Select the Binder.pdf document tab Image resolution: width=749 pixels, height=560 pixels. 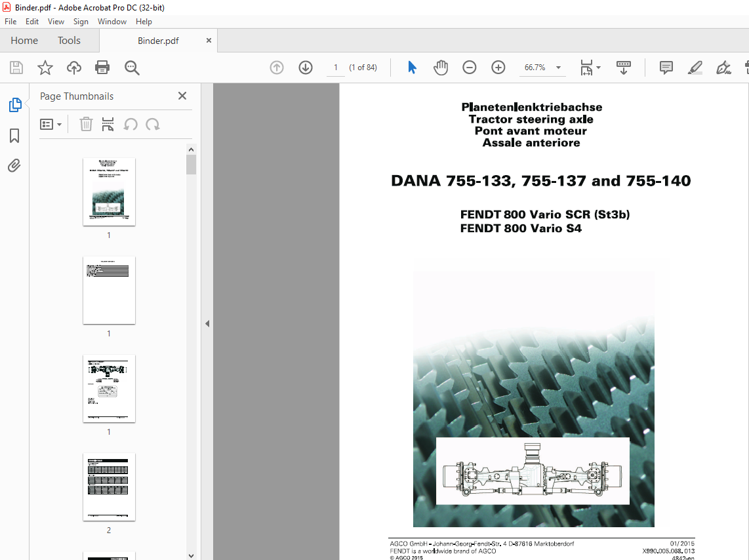point(158,41)
